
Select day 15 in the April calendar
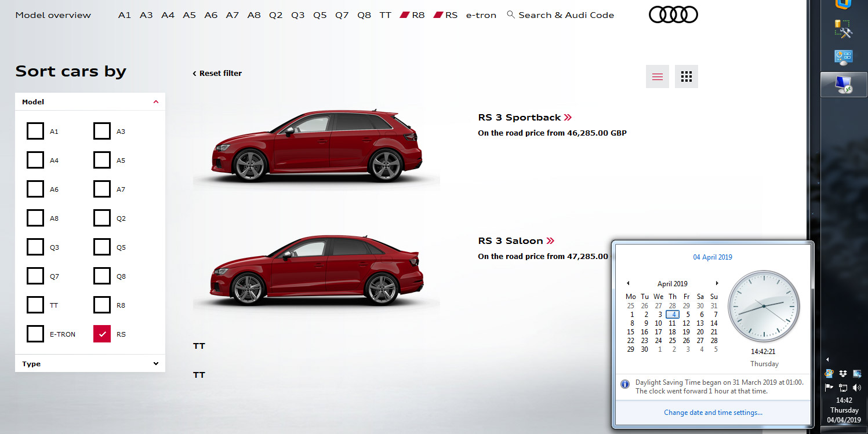coord(631,332)
